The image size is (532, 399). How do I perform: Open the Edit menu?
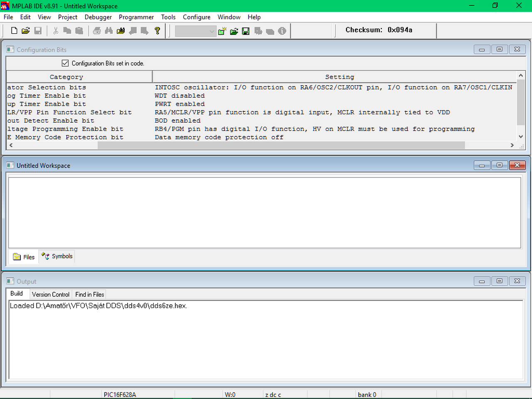coord(25,17)
